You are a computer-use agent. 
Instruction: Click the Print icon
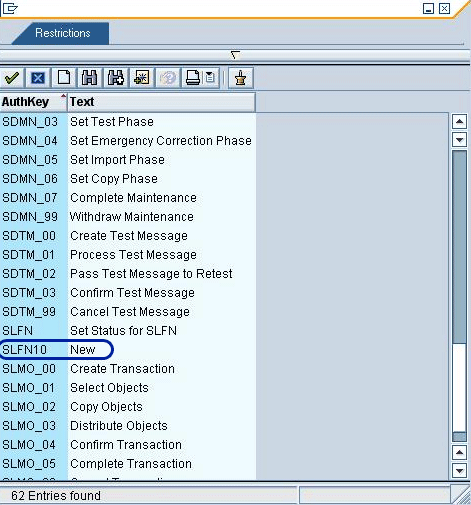[193, 78]
